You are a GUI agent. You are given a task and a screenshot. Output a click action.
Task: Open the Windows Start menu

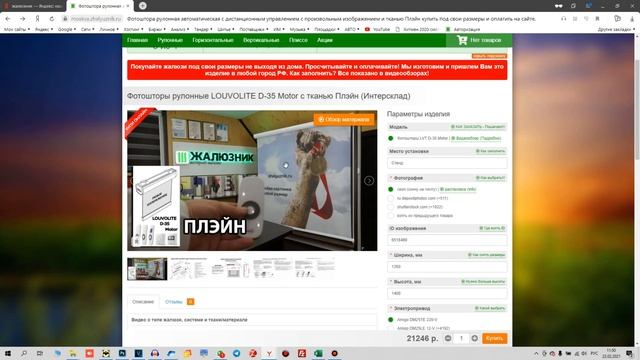pyautogui.click(x=8, y=353)
